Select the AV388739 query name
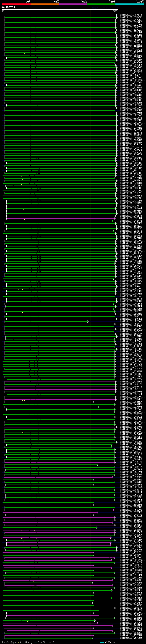Image resolution: width=146 pixels, height=644 pixels. coord(8,8)
